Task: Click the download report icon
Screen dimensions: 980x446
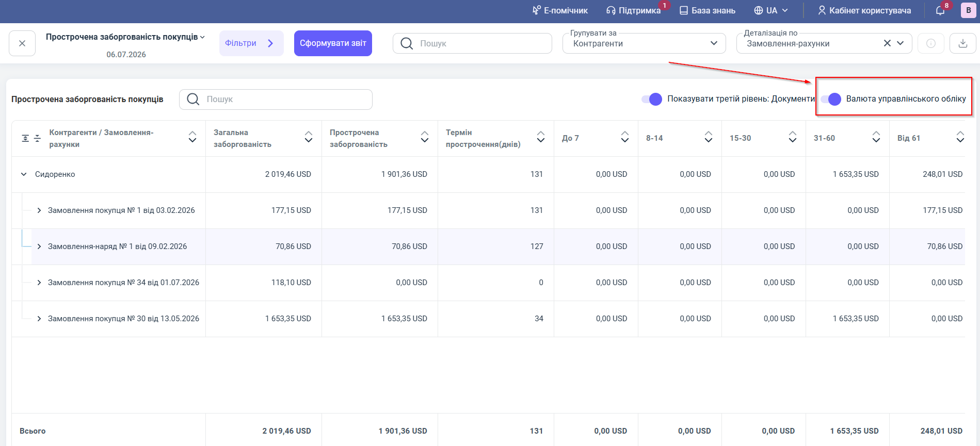Action: [x=962, y=43]
